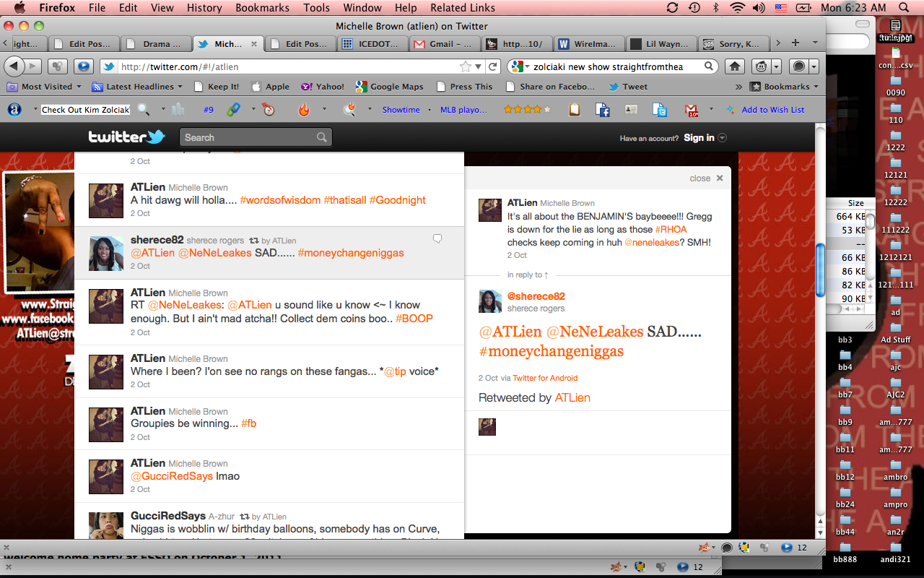Click the Twitter for Android link
This screenshot has width=924, height=578.
pos(545,378)
